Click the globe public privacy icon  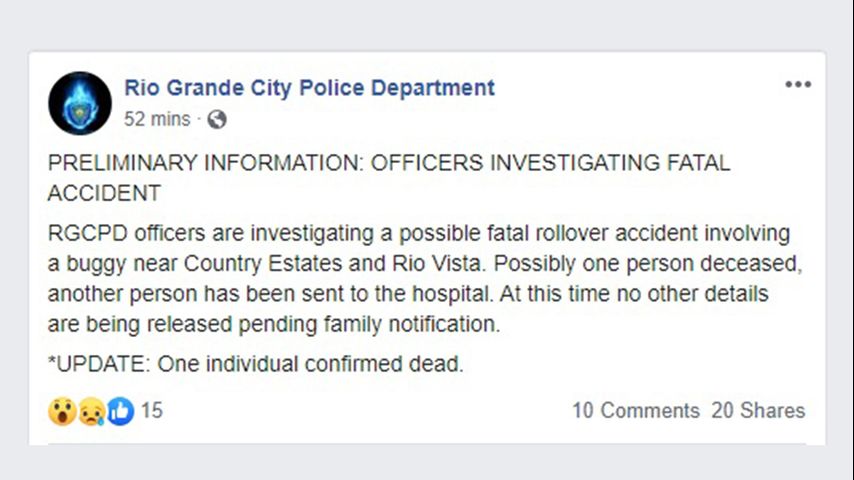217,120
